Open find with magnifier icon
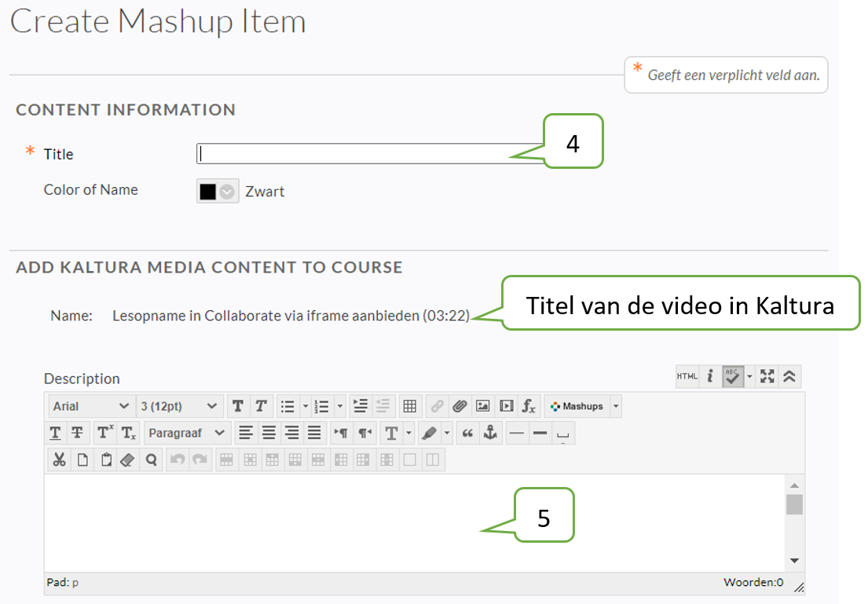Viewport: 868px width, 604px height. 151,459
